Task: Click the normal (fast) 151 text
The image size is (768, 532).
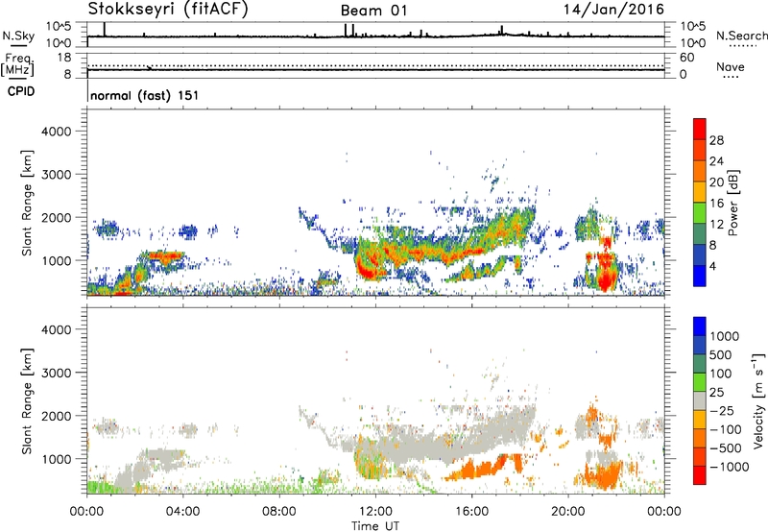Action: [145, 95]
